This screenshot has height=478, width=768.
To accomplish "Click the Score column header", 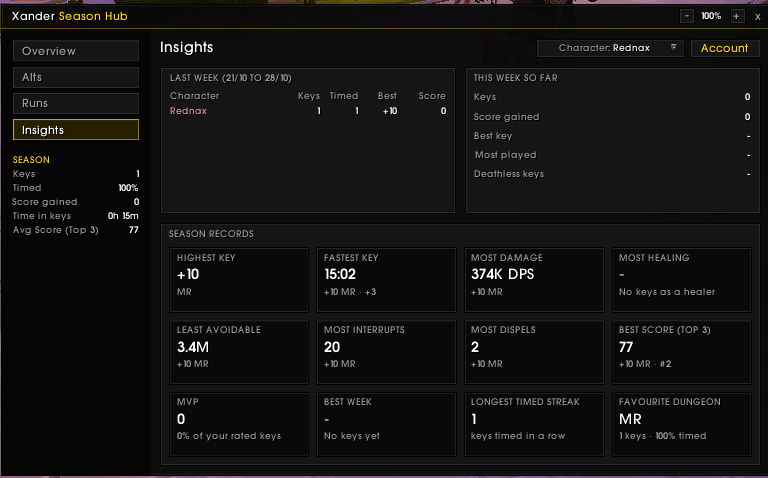I will point(432,96).
